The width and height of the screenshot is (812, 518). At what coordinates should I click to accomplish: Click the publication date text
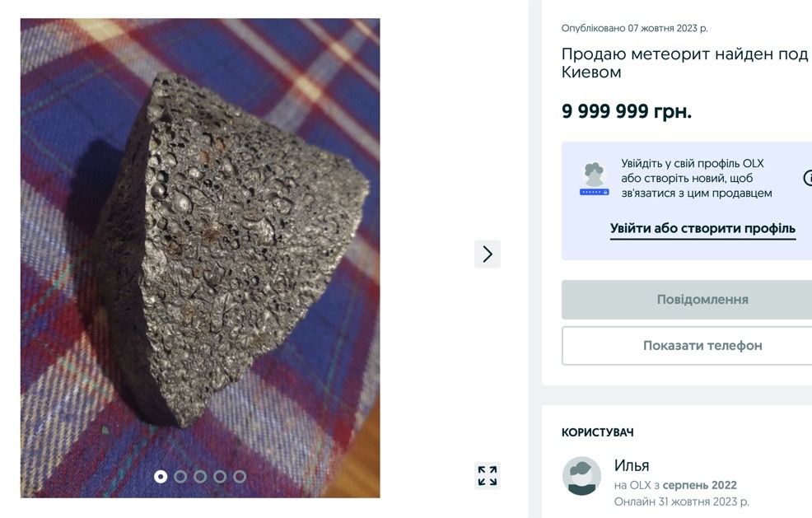click(x=635, y=26)
